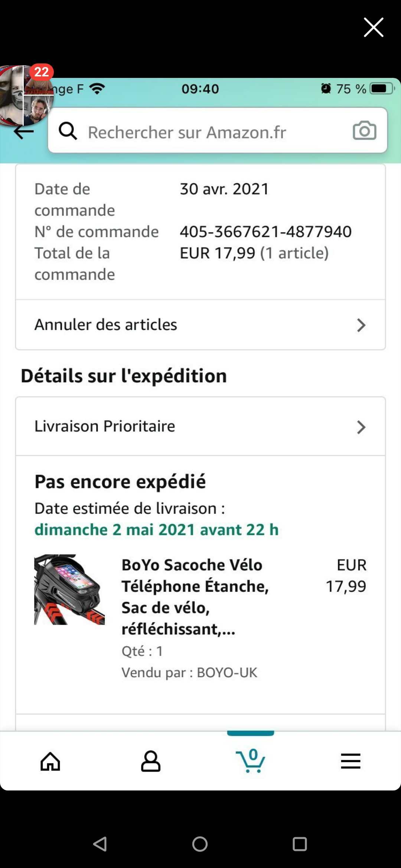Open BoYo Sacoche Vélo product title

coord(195,596)
